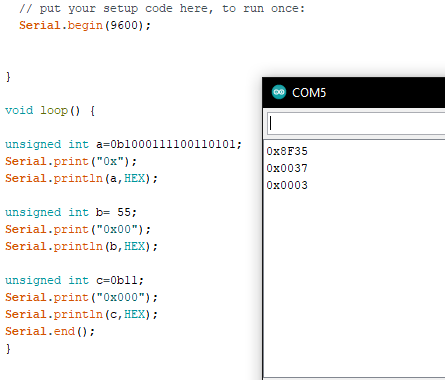This screenshot has width=445, height=380.
Task: Select the 0x8F35 output line in serial monitor
Action: [287, 151]
